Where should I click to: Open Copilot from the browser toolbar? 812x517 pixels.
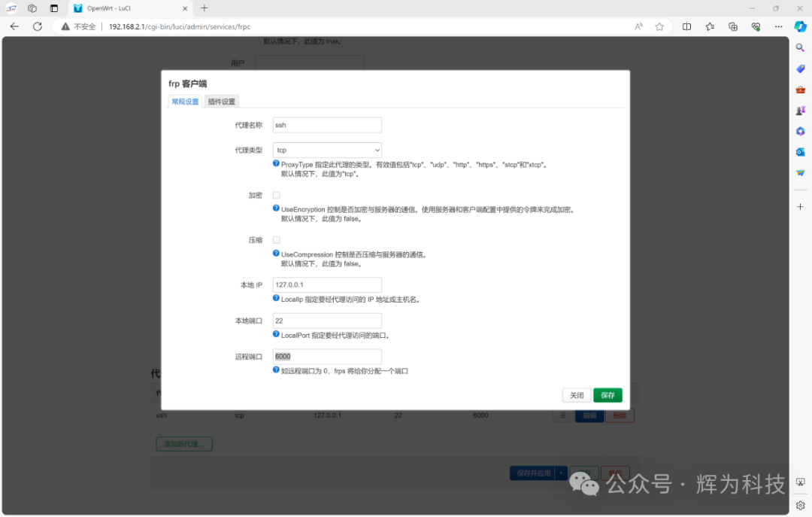[799, 26]
